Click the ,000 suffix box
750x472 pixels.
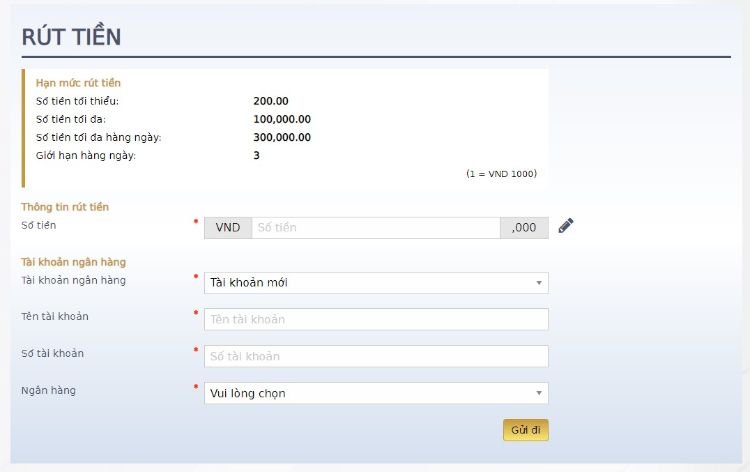[x=524, y=228]
